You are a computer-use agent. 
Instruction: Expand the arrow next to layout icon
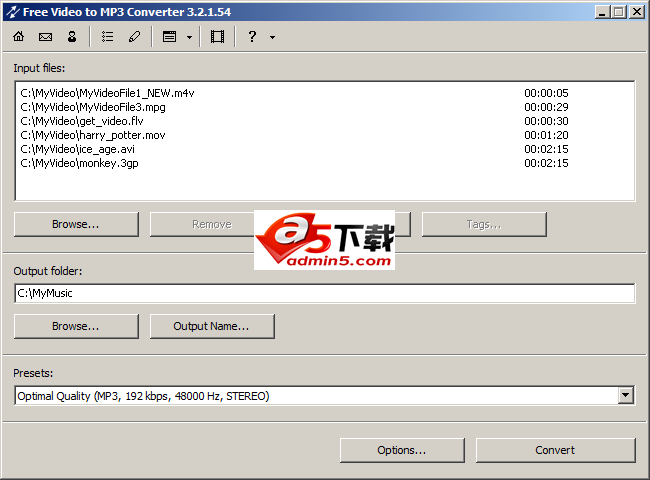tap(189, 37)
